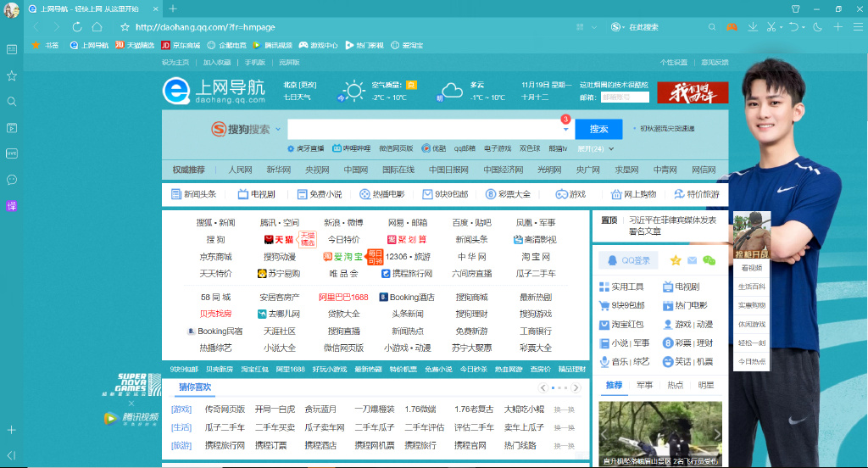Screen dimensions: 868x468
Task: Open the 看视频 side panel item
Action: (752, 268)
